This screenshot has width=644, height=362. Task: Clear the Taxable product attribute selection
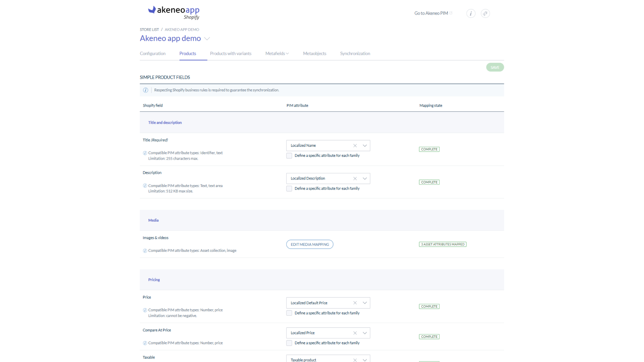coord(355,360)
